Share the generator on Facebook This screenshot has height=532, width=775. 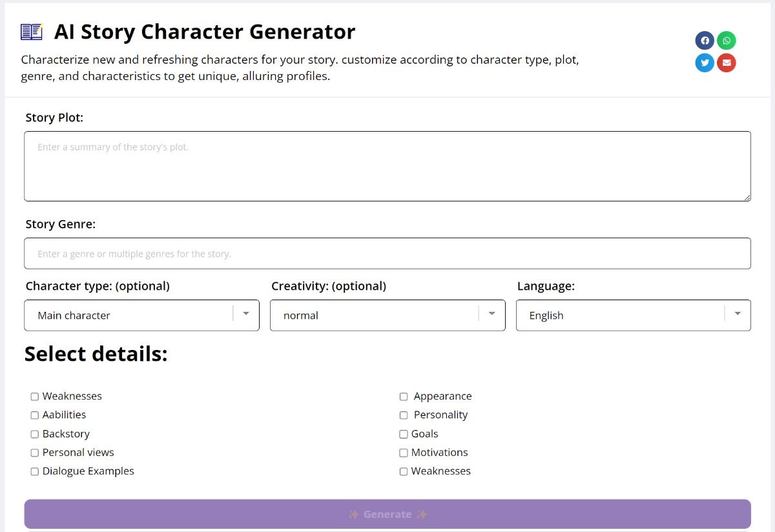tap(705, 40)
